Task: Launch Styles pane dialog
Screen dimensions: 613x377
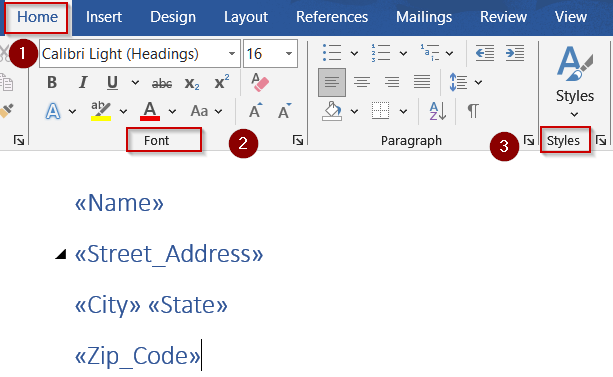Action: point(601,140)
